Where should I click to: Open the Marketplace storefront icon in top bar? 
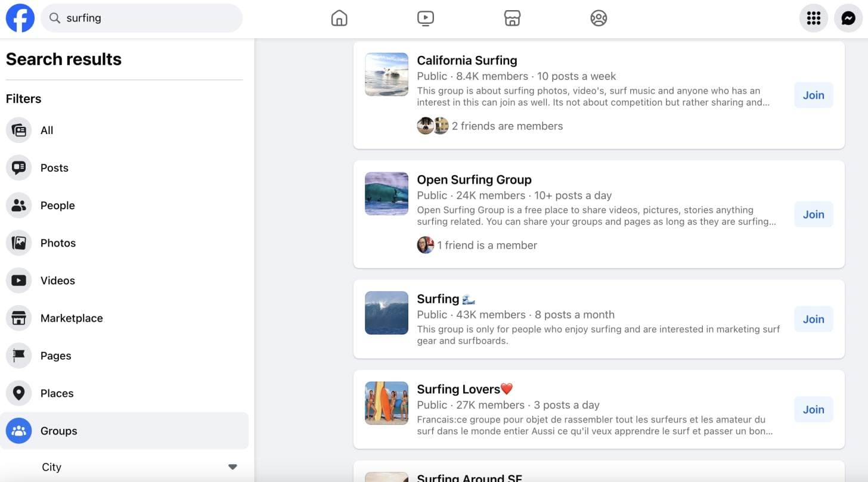(512, 18)
